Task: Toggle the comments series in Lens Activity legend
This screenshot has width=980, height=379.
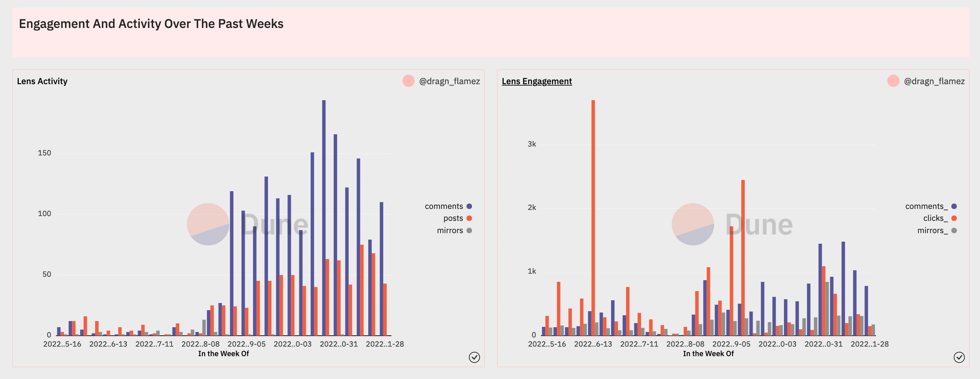Action: (448, 206)
